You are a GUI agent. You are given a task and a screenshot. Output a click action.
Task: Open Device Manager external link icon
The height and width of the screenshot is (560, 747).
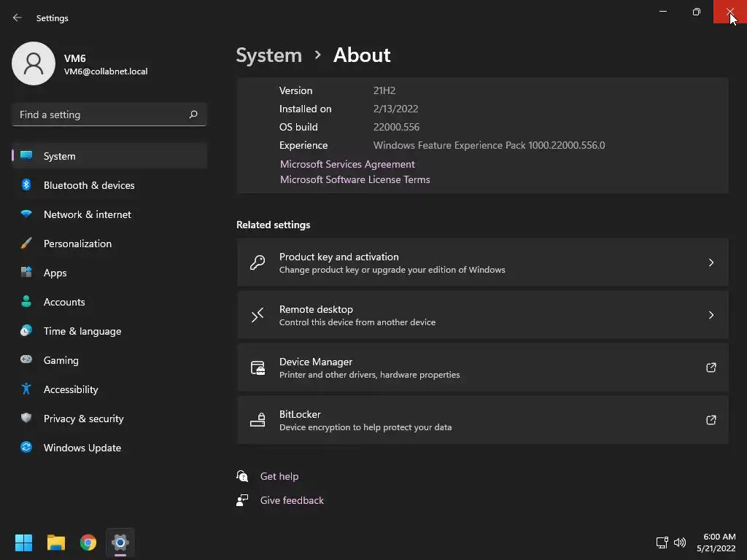coord(711,367)
